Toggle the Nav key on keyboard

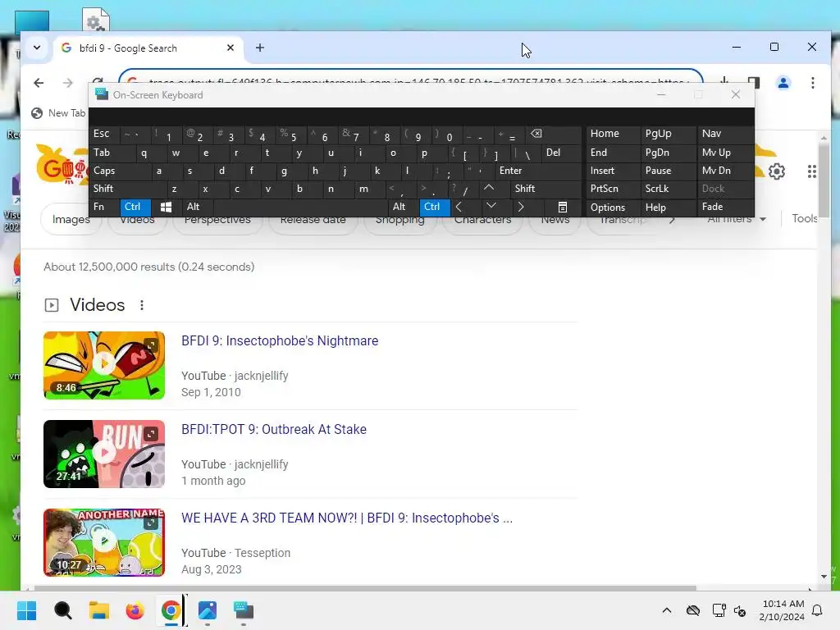tap(724, 134)
